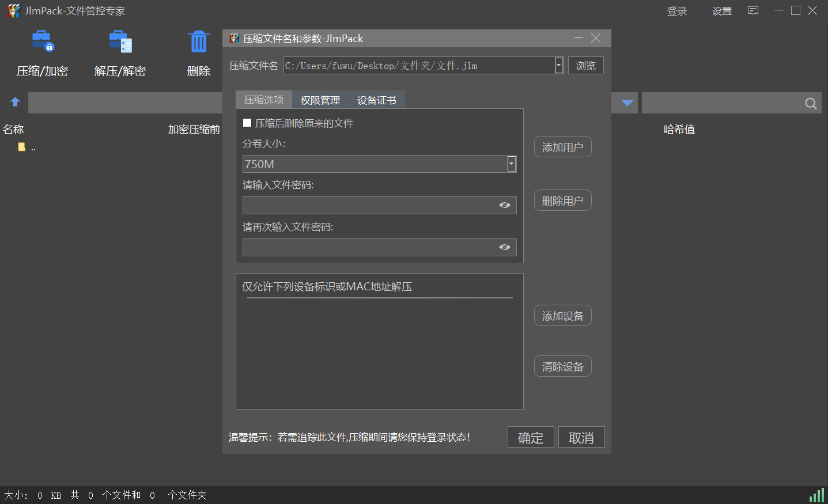Show password in the confirm password field
828x504 pixels.
tap(505, 247)
